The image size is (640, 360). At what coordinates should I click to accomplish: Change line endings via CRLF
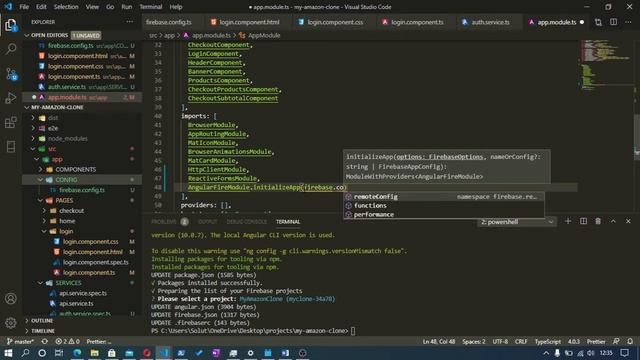click(x=521, y=341)
